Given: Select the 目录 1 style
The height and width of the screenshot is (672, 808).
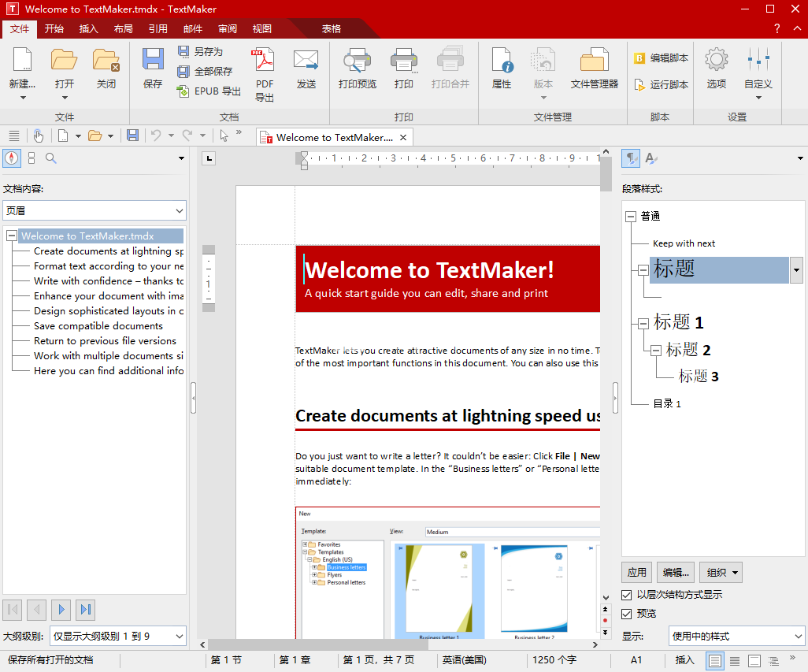Looking at the screenshot, I should pos(667,403).
